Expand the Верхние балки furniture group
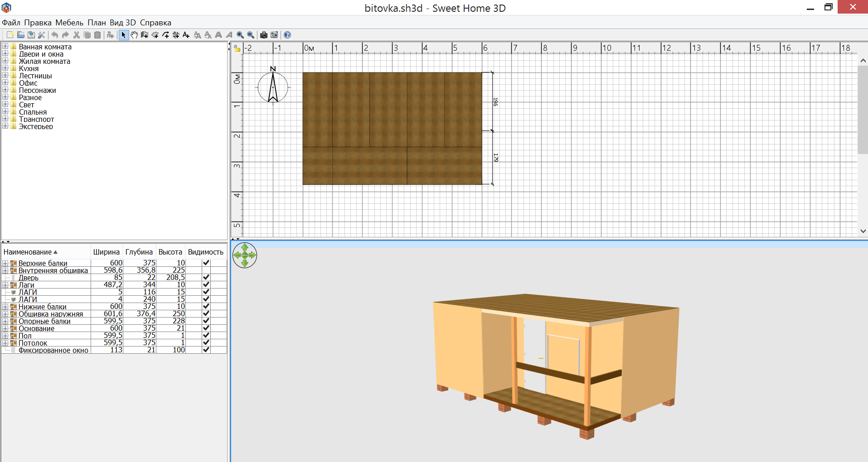Viewport: 868px width, 462px height. point(5,263)
